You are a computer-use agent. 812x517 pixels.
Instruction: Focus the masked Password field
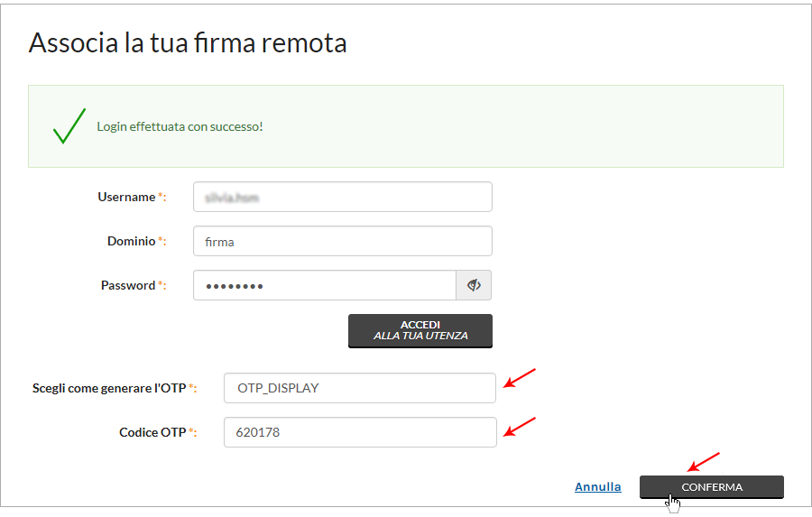pos(325,285)
